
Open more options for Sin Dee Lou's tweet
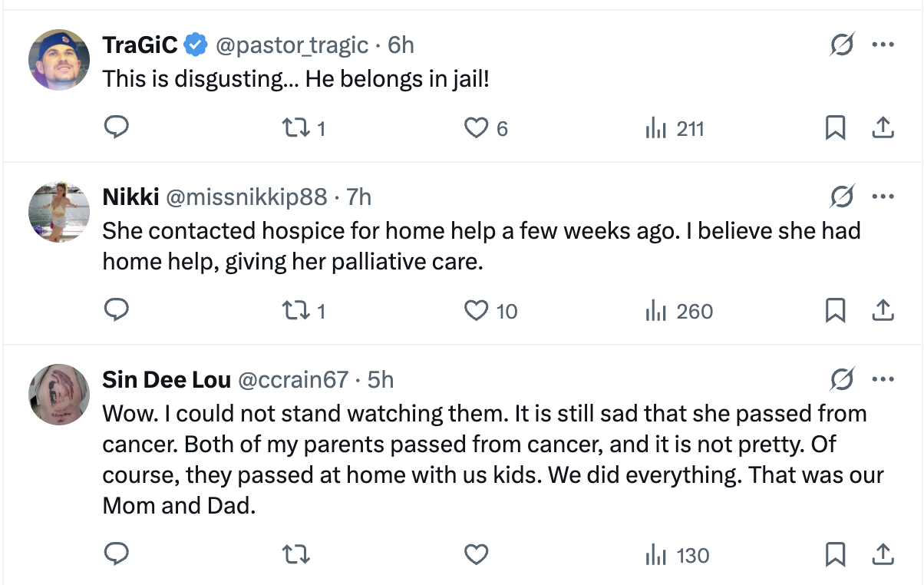[x=883, y=378]
